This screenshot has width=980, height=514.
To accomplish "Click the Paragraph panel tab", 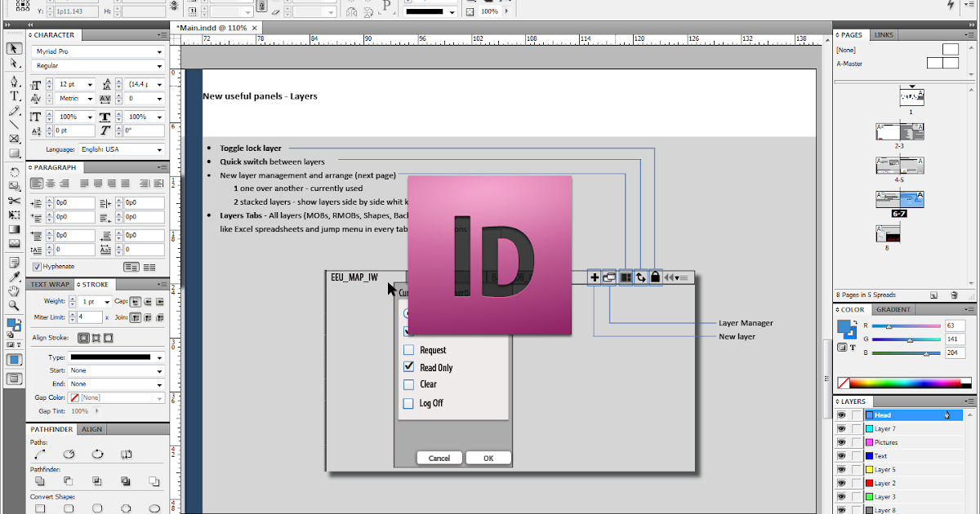I will point(56,167).
